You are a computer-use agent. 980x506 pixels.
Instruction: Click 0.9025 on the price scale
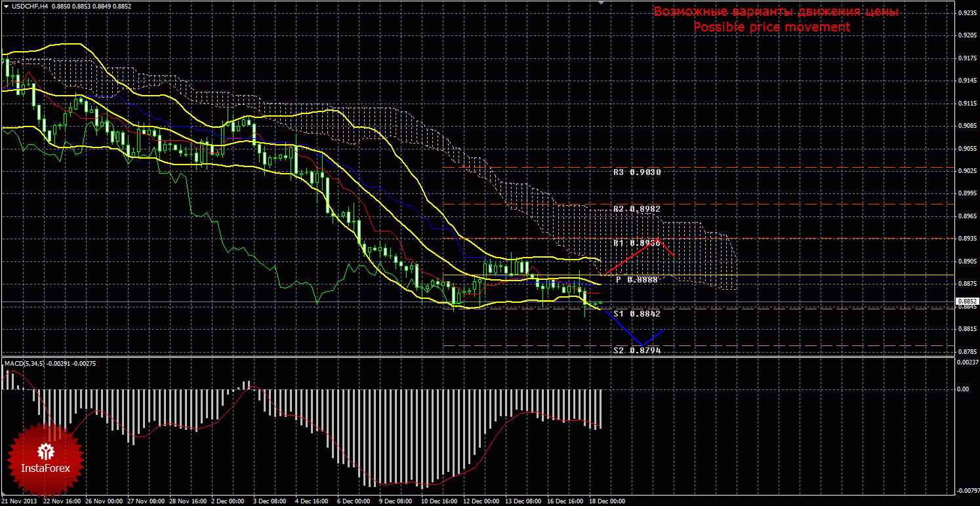(x=966, y=171)
